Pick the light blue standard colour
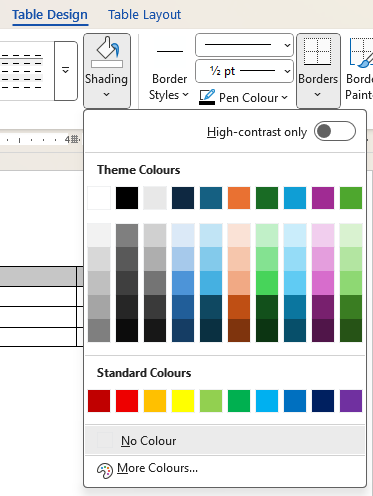 tap(267, 401)
